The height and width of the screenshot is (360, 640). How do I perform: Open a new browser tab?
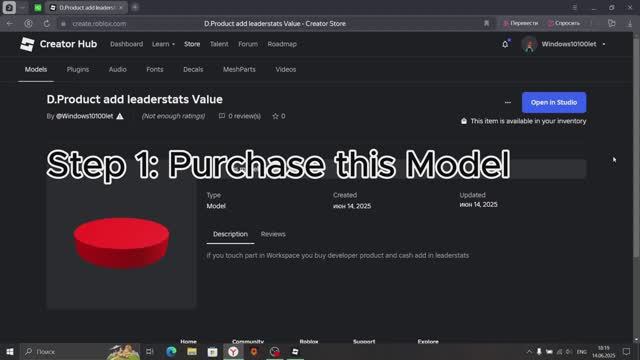click(135, 7)
